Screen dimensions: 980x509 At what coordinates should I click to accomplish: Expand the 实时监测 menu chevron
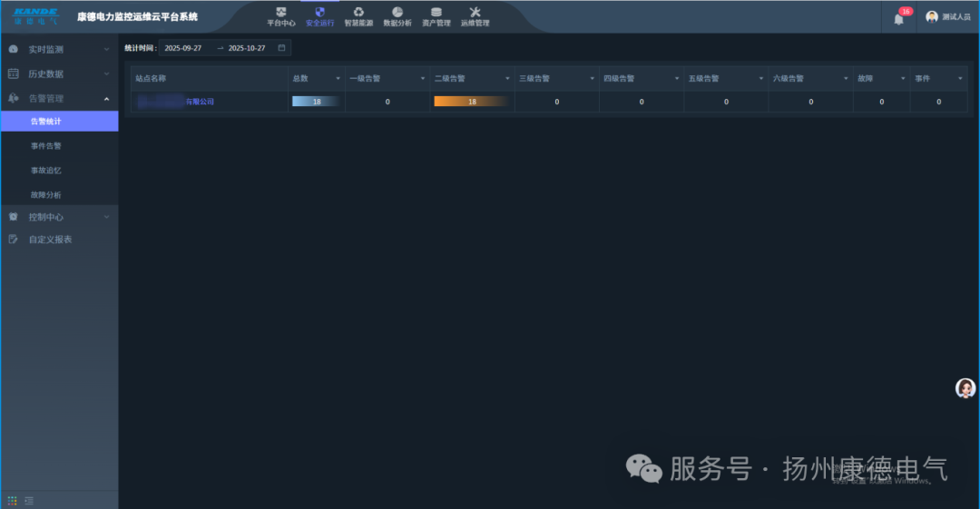click(x=106, y=49)
